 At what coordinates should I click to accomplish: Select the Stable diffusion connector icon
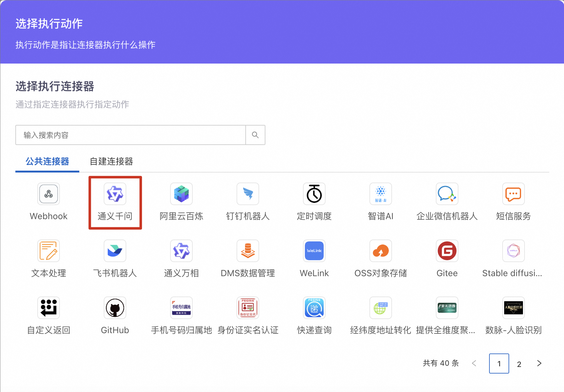point(514,251)
